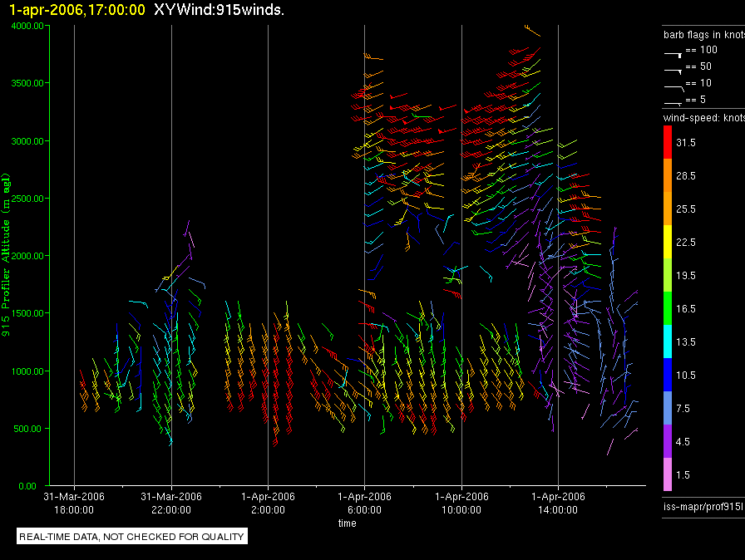Click the 31-Mar-2006 22:00:00 time label
745x560 pixels.
pyautogui.click(x=171, y=503)
